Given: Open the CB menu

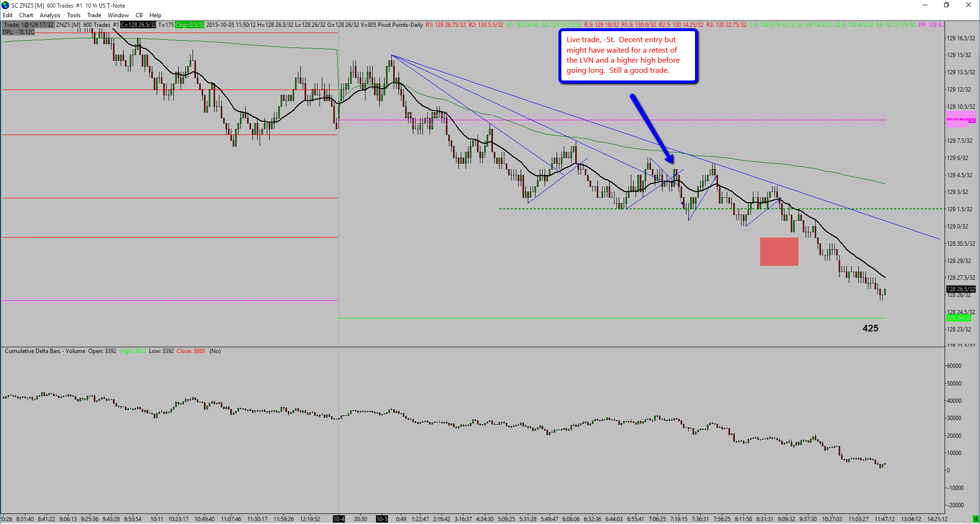Looking at the screenshot, I should point(139,15).
